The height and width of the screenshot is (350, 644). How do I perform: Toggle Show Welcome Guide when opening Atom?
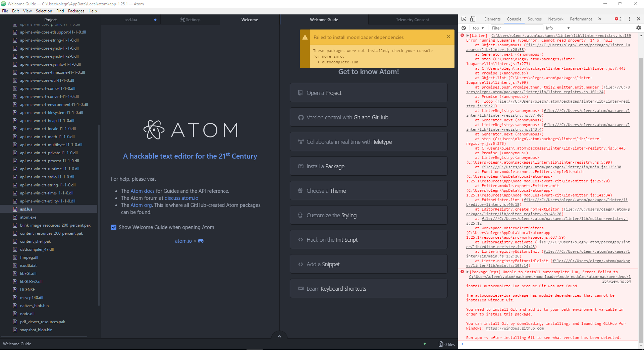114,227
